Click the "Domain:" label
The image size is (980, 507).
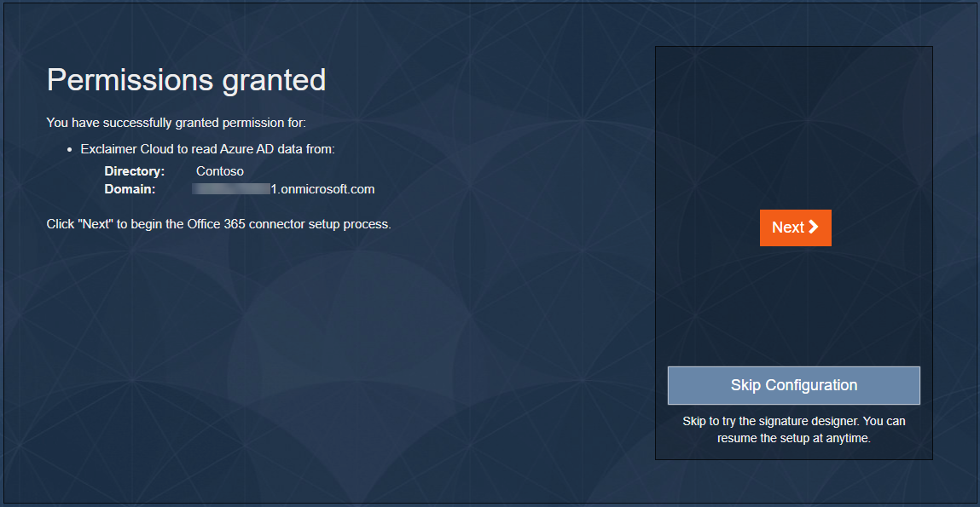click(130, 189)
